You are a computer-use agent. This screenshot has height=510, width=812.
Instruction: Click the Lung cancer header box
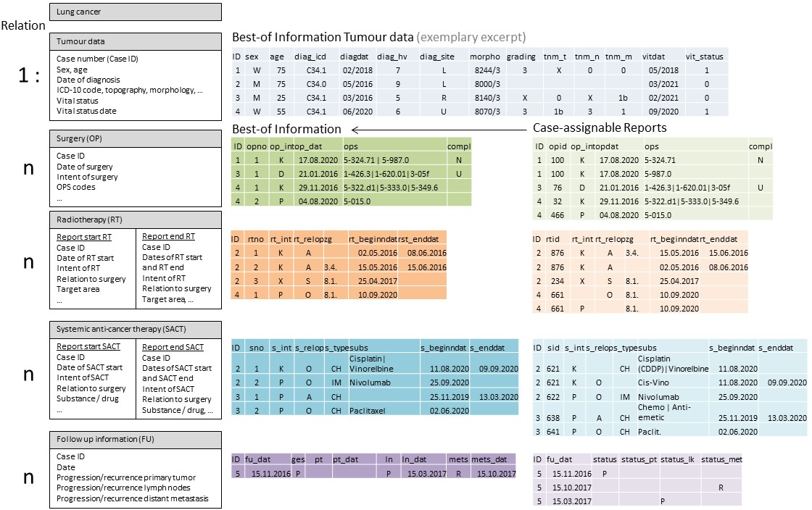(136, 12)
